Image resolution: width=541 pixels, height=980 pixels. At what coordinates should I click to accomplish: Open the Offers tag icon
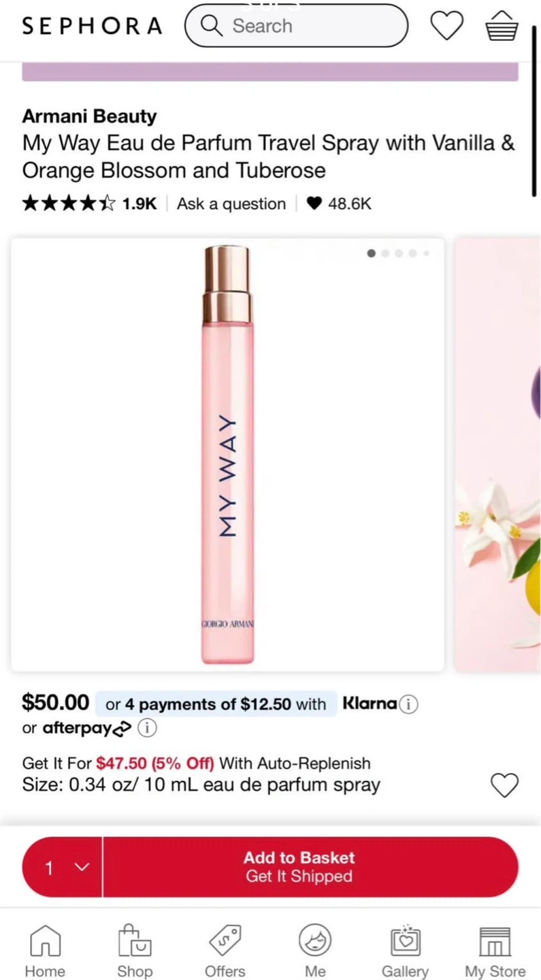pos(225,951)
